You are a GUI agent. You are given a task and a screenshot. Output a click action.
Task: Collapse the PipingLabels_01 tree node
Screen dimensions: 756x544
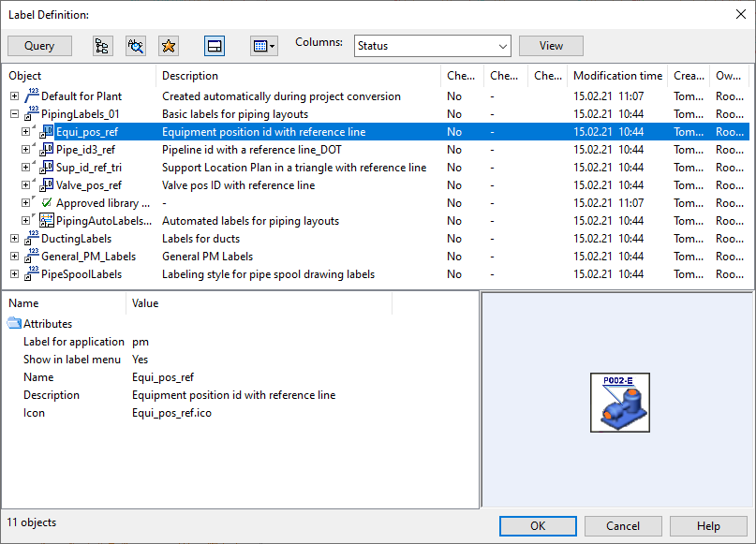tap(14, 114)
